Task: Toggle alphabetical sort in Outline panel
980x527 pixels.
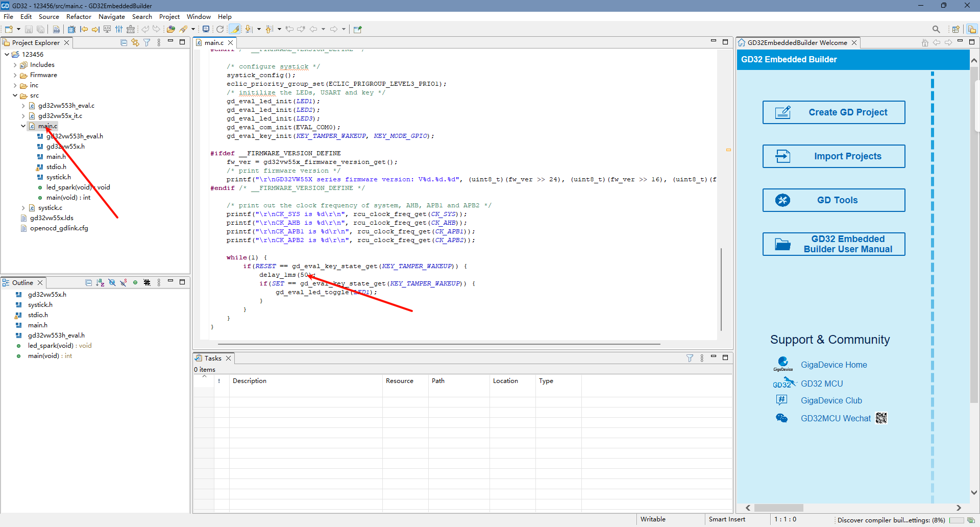Action: 100,282
